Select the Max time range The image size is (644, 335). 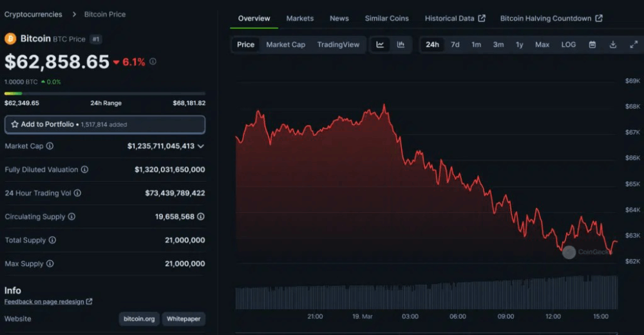[x=542, y=44]
